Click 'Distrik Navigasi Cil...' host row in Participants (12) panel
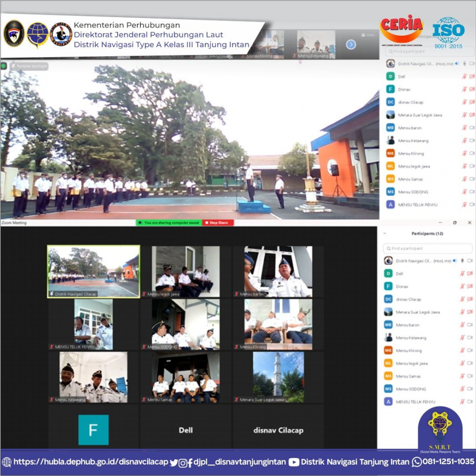The width and height of the screenshot is (476, 476). [427, 261]
